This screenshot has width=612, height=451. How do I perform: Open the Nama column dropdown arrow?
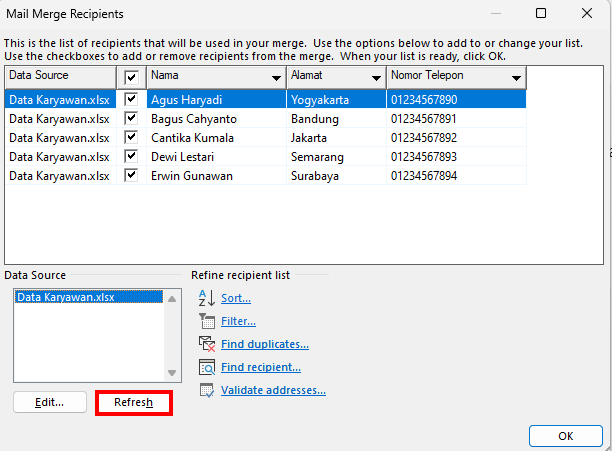[x=275, y=78]
